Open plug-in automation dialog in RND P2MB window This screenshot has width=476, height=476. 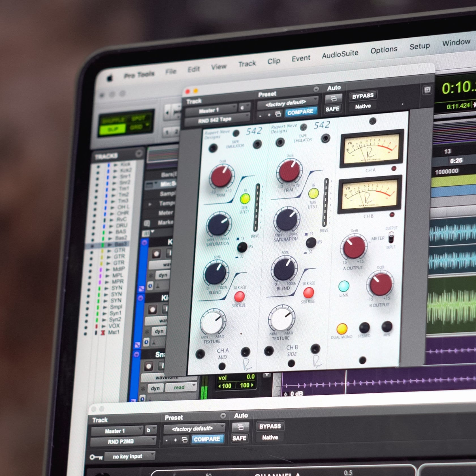tap(240, 426)
